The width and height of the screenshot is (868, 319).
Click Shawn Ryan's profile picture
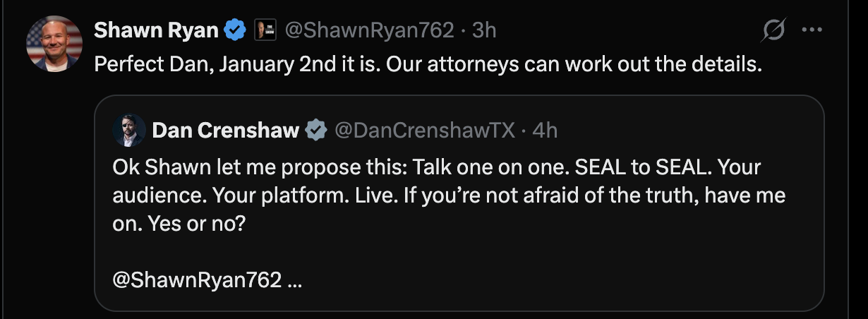tap(54, 44)
